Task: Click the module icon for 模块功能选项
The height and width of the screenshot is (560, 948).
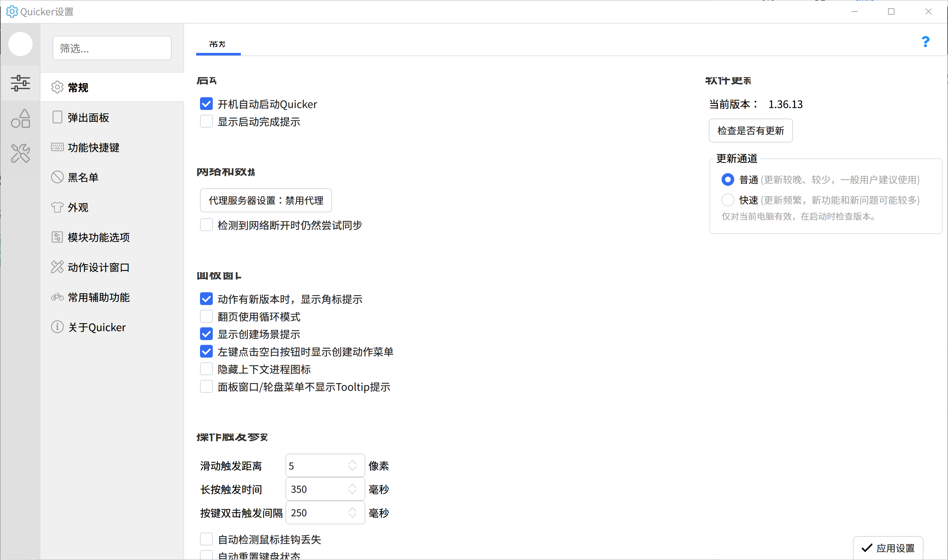Action: 57,237
